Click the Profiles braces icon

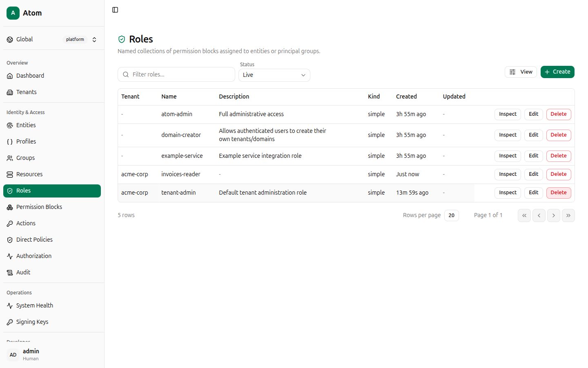tap(10, 142)
